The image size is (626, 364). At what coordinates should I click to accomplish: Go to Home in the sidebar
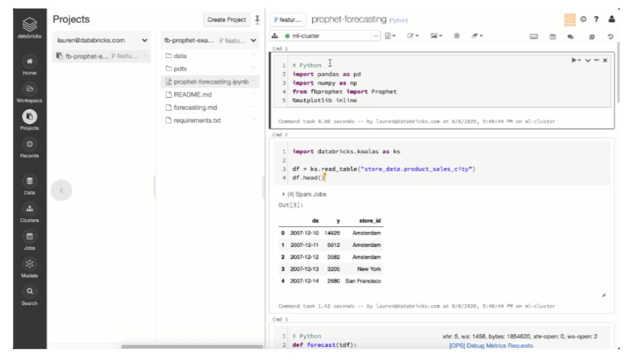[29, 65]
